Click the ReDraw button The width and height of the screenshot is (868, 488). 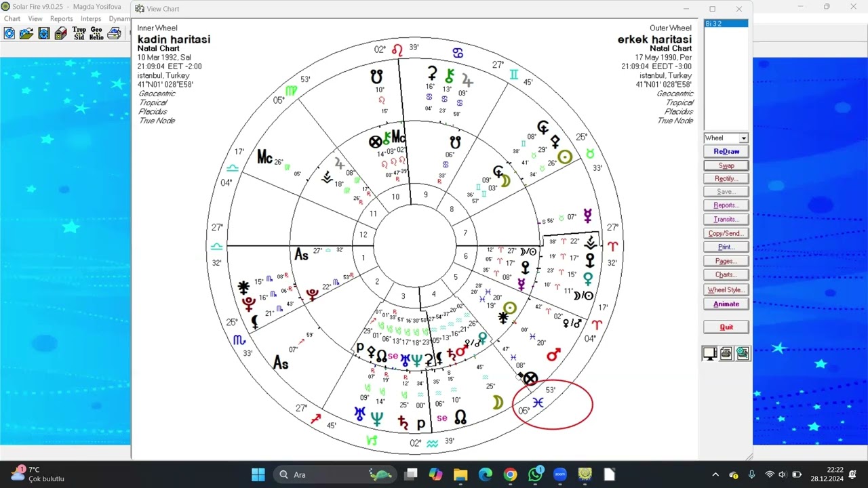[726, 151]
